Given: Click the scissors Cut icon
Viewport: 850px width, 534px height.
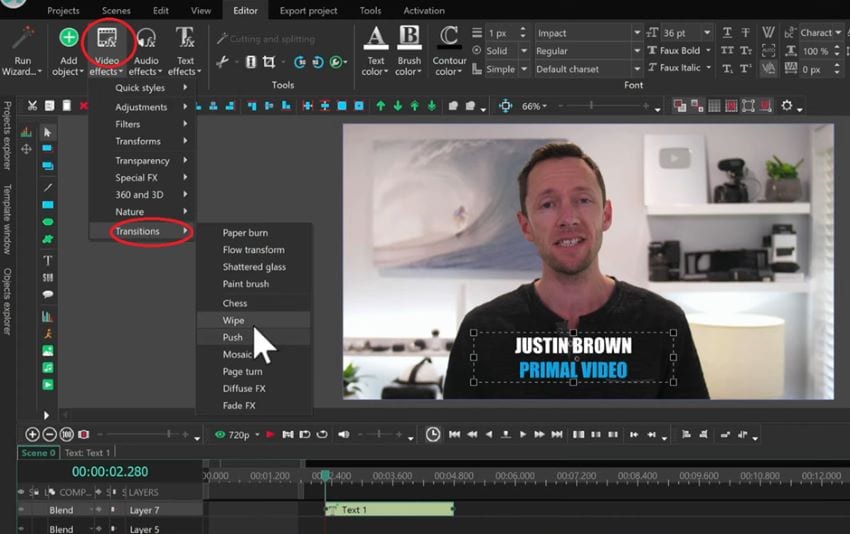Looking at the screenshot, I should [32, 106].
